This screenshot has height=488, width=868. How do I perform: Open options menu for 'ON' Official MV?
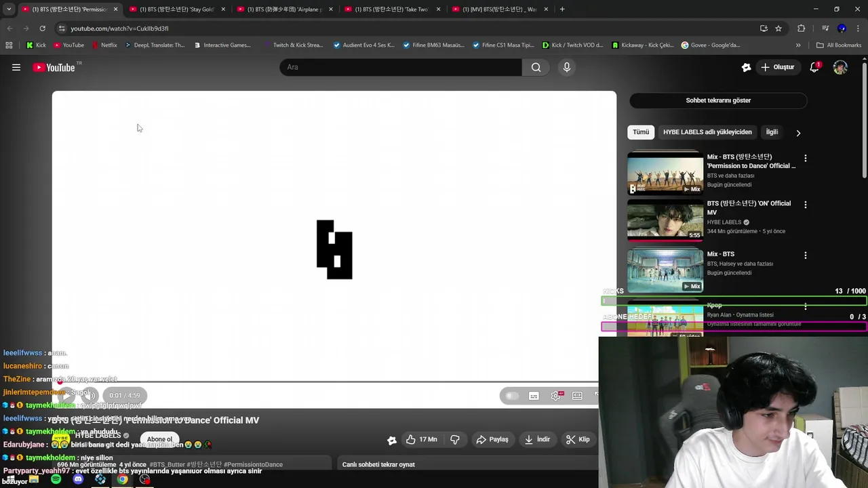[806, 205]
